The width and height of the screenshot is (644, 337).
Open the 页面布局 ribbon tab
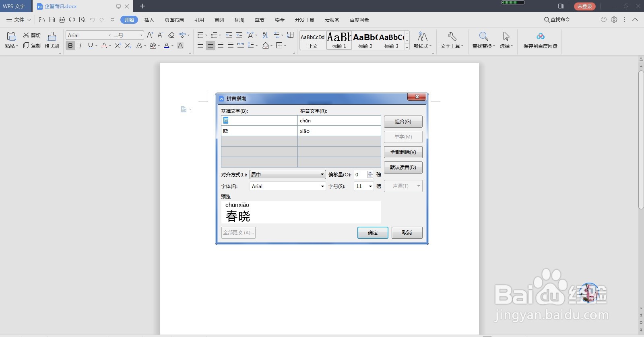tap(174, 20)
